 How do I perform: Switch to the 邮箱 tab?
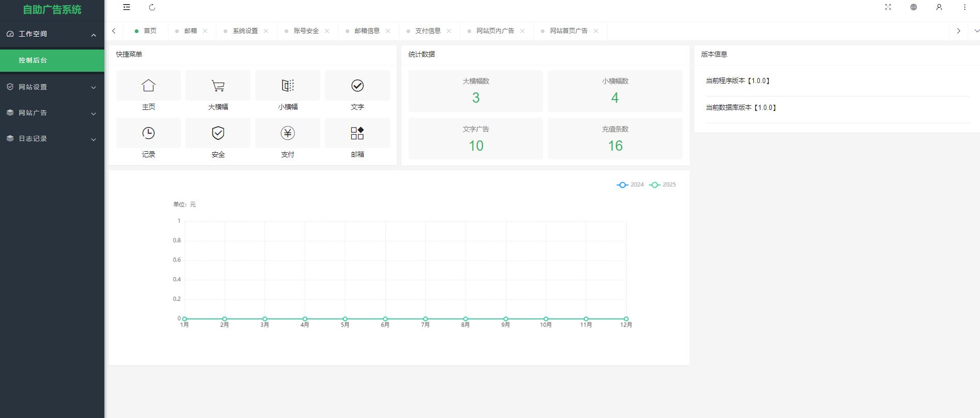[191, 31]
